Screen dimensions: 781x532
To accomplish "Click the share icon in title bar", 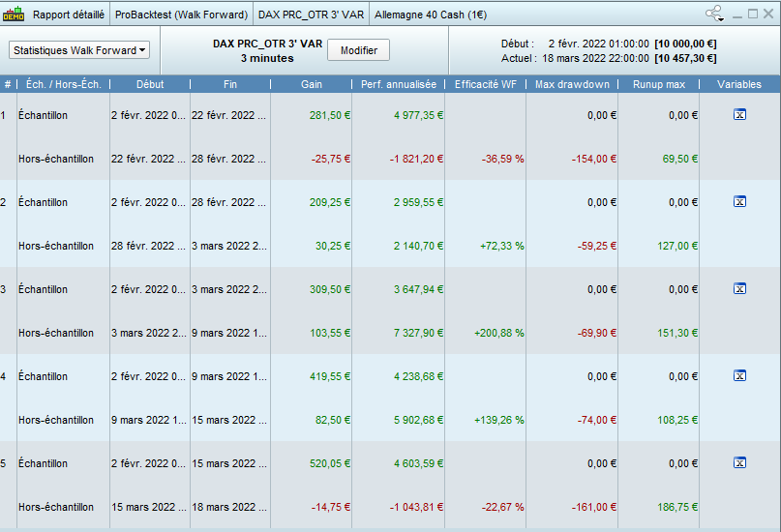I will click(714, 14).
